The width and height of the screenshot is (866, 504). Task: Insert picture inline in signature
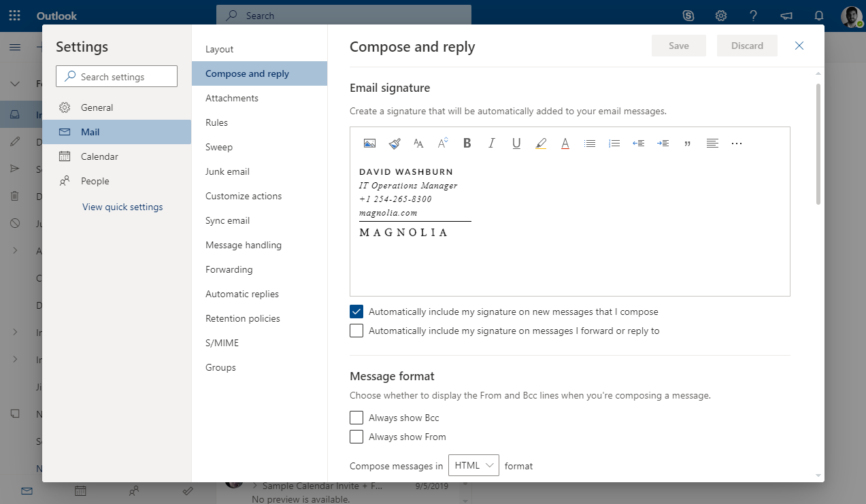click(369, 144)
